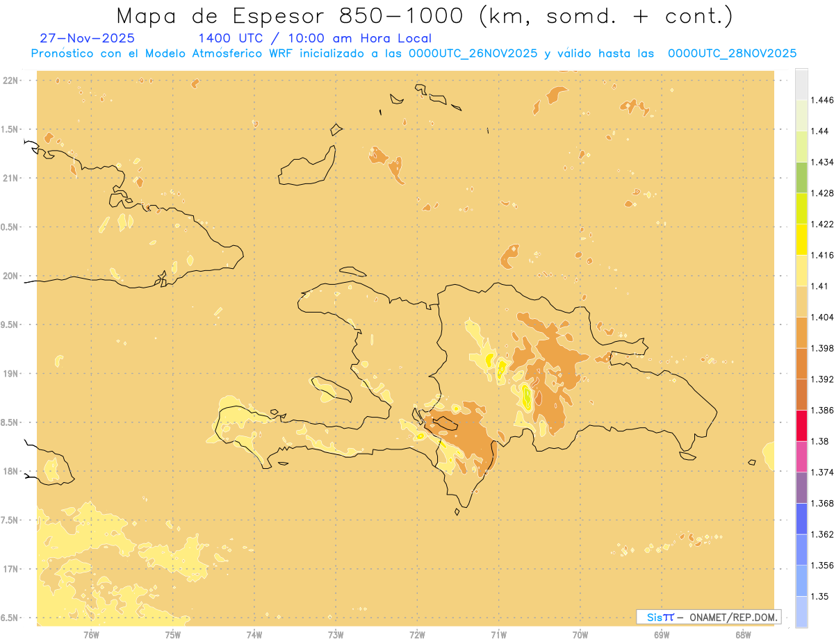Click the 70W longitude label
Viewport: 834px width, 644px height.
point(580,634)
